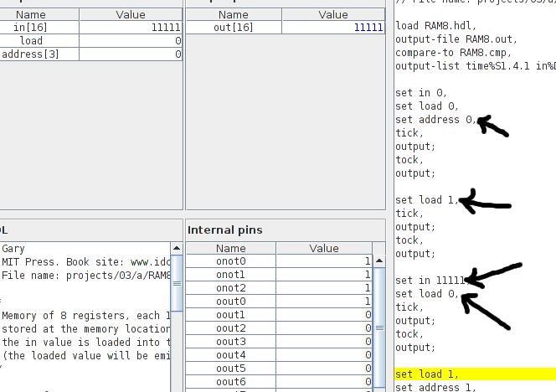Click the 'set address 1,' script line
This screenshot has width=556, height=392.
[435, 387]
